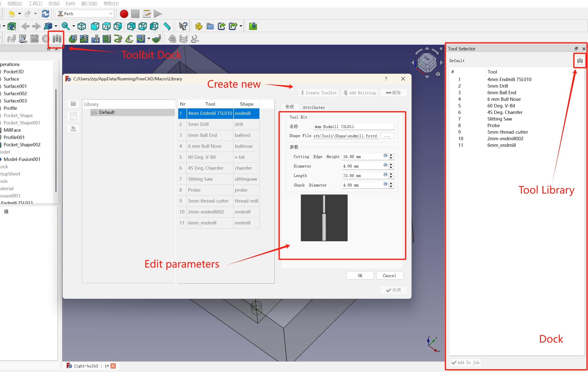Browse shape file with the ... button

(x=387, y=136)
